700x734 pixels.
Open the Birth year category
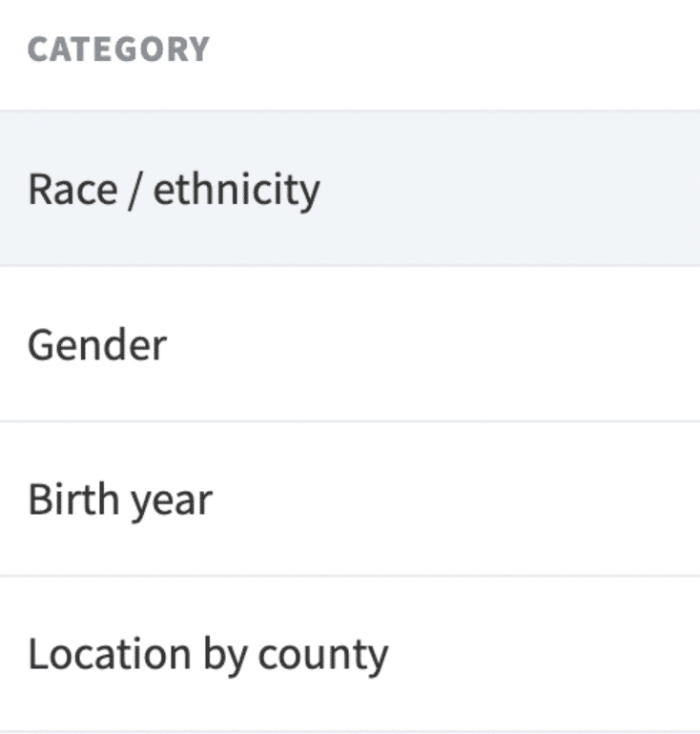[350, 499]
